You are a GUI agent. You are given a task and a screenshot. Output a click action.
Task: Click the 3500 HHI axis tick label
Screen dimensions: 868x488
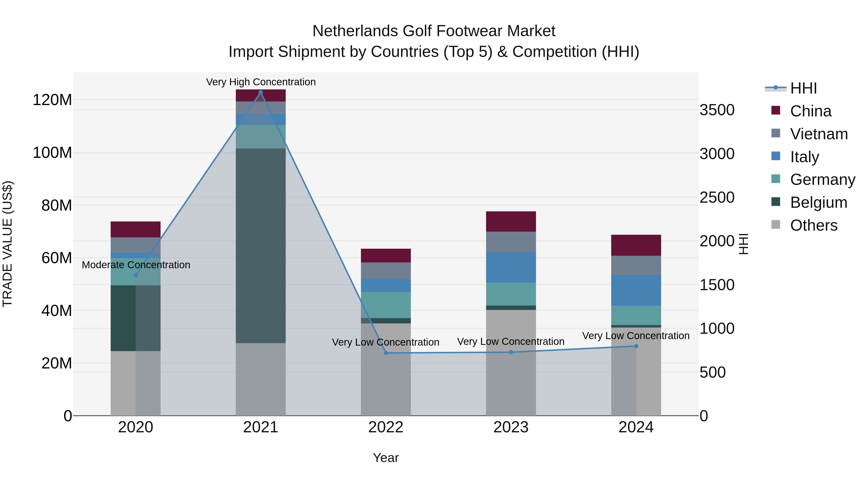coord(717,110)
